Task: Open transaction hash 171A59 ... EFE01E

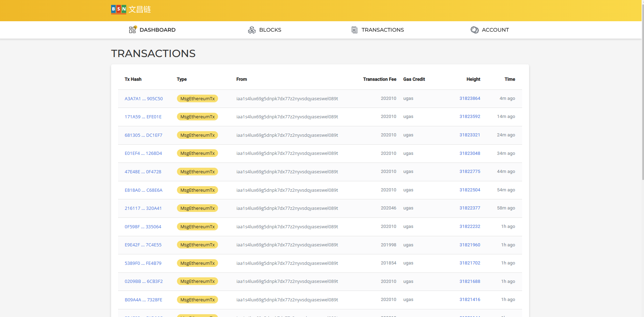Action: click(143, 117)
